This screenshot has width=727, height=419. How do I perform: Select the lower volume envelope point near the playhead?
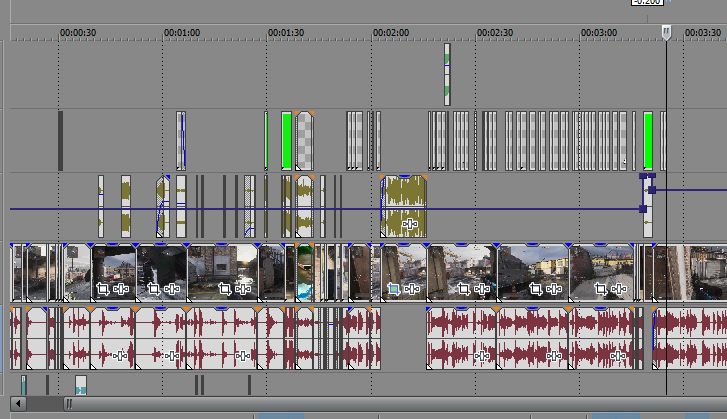(643, 209)
